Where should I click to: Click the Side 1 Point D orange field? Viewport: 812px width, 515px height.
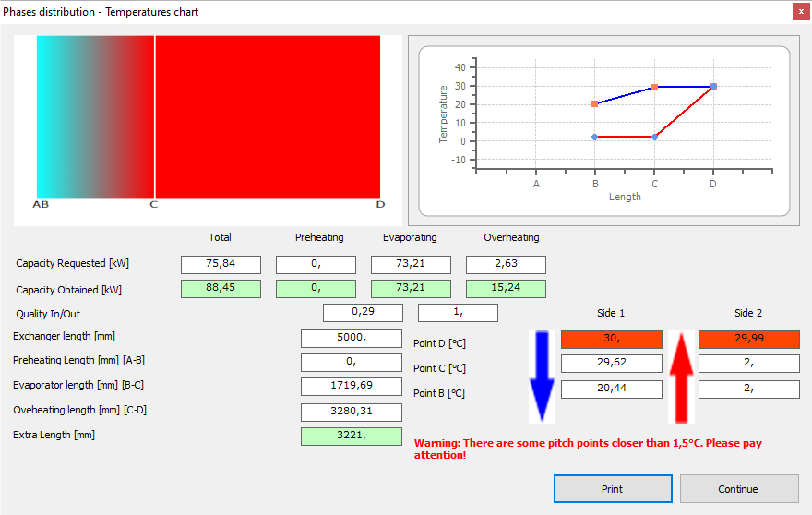coord(611,340)
